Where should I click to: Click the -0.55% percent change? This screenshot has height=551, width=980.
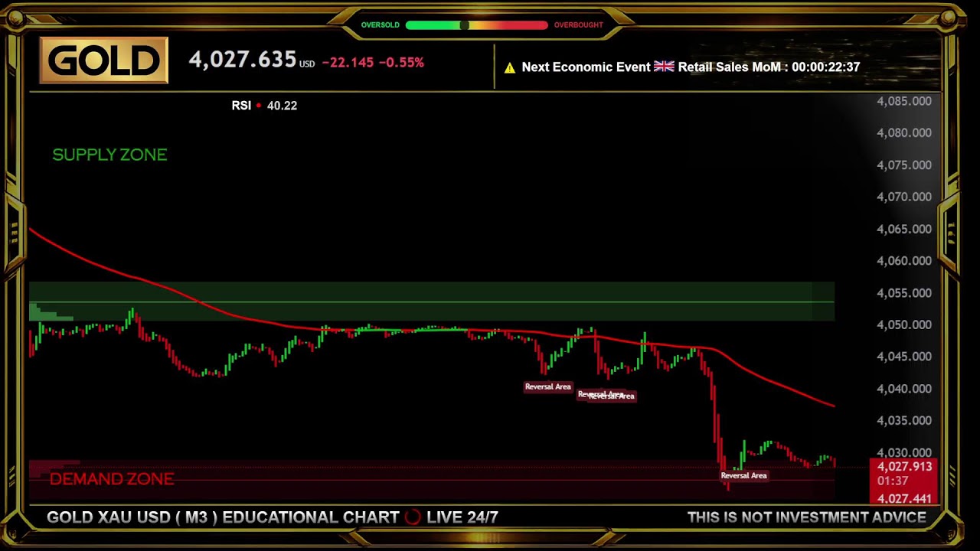pos(400,63)
